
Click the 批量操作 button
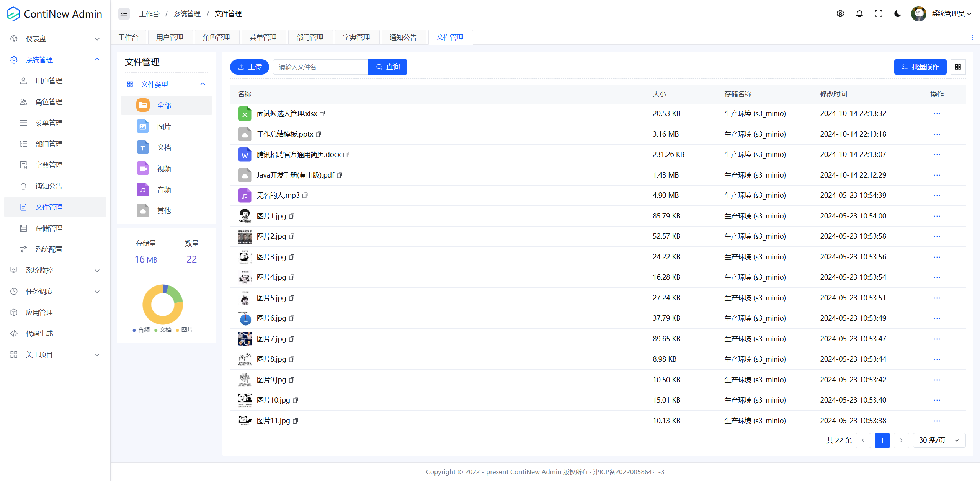coord(920,67)
